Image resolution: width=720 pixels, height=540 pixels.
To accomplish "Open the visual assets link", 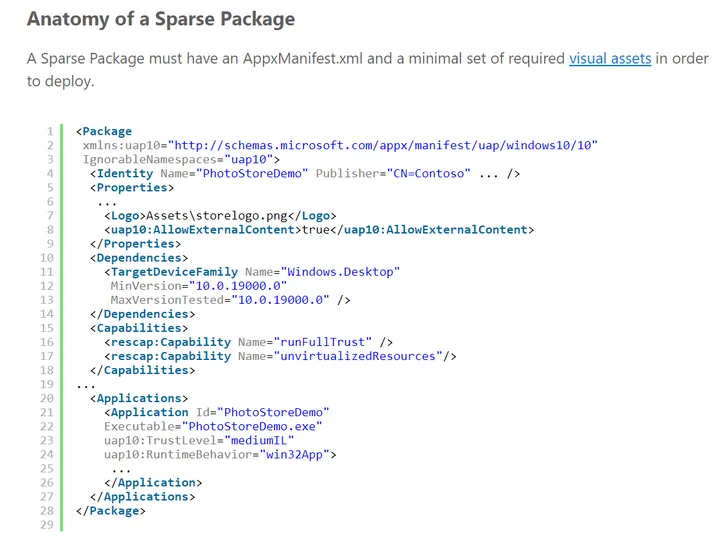I will click(610, 58).
